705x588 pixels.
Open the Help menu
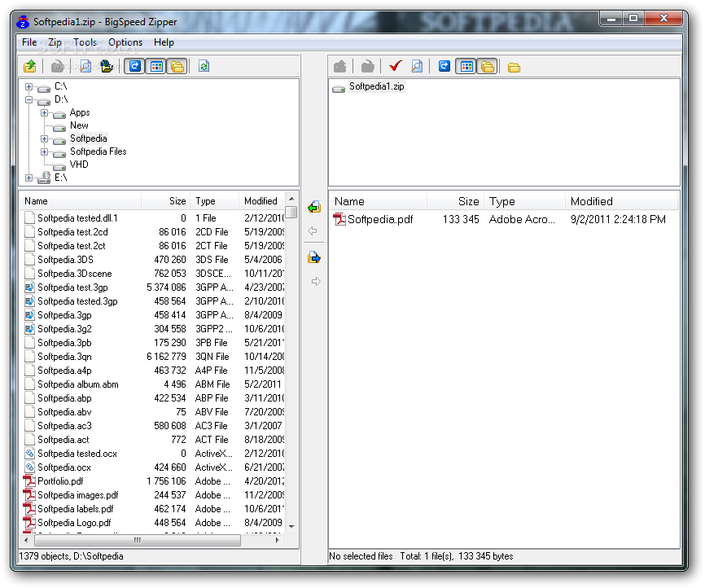click(164, 42)
